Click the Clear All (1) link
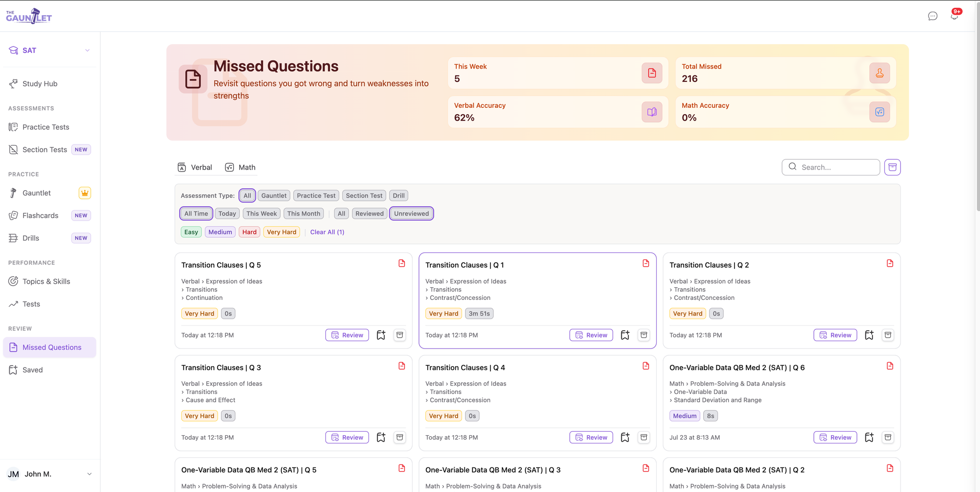This screenshot has width=980, height=492. [x=327, y=232]
